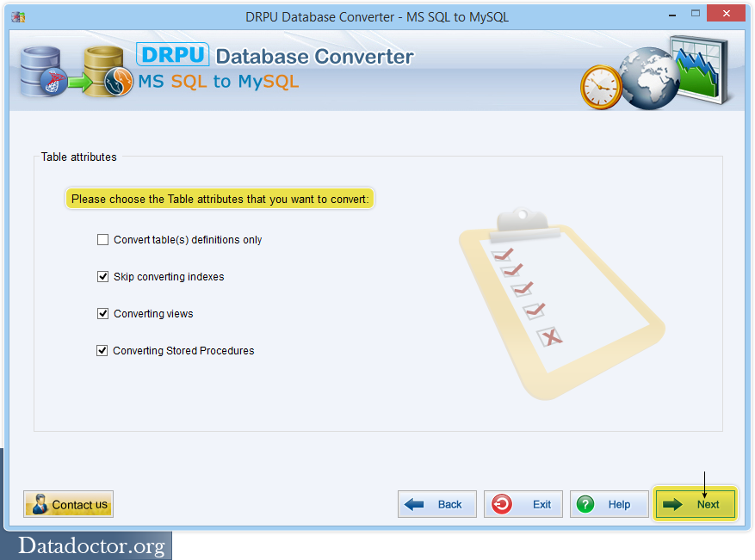Viewport: 755px width, 560px height.
Task: Minimize the DRPU Database Converter window
Action: (x=672, y=15)
